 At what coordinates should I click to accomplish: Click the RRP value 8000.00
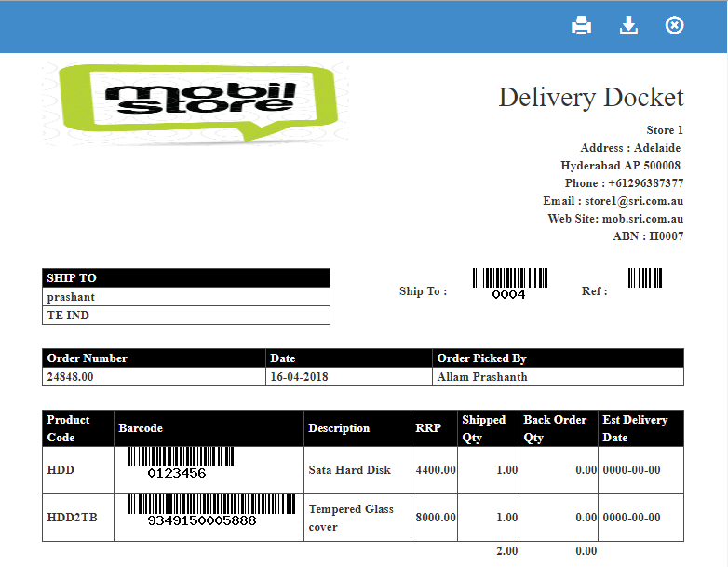coord(436,518)
